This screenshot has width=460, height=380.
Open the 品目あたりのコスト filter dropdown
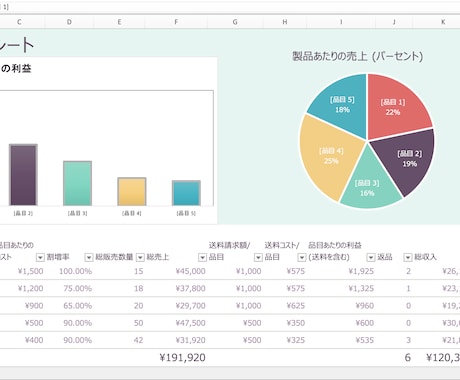40,257
